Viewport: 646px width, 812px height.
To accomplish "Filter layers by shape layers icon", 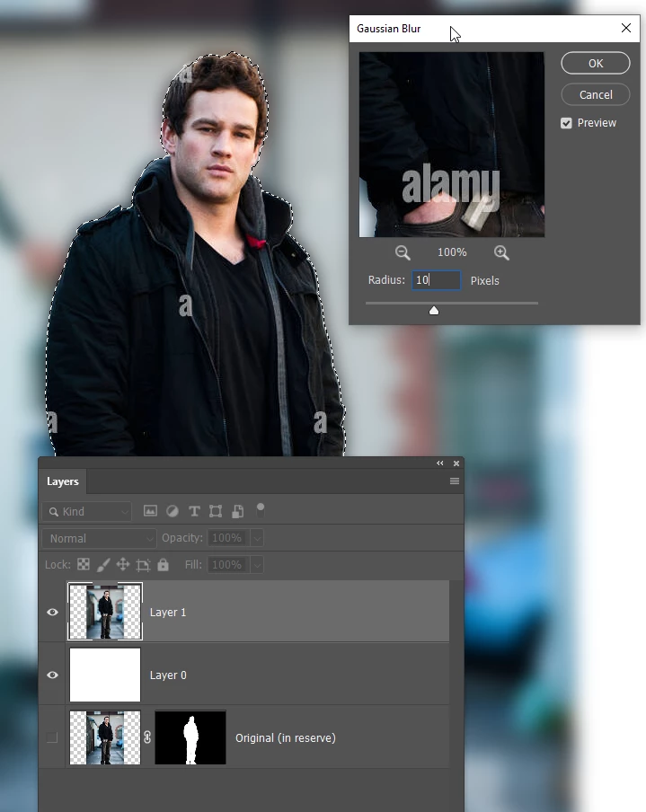I will 216,512.
